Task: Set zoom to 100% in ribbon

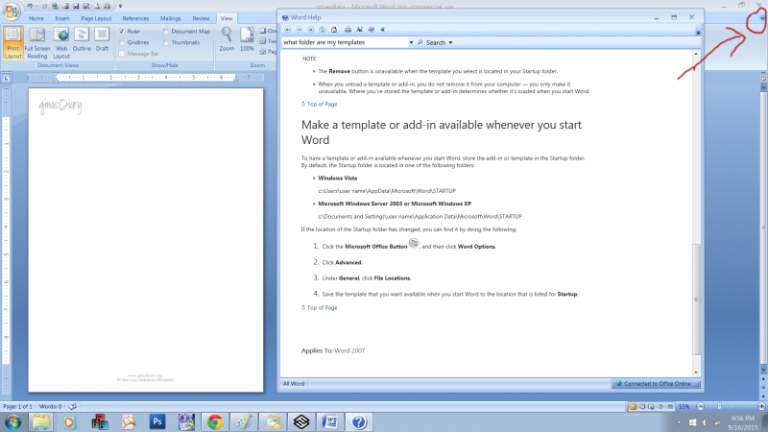Action: (247, 40)
